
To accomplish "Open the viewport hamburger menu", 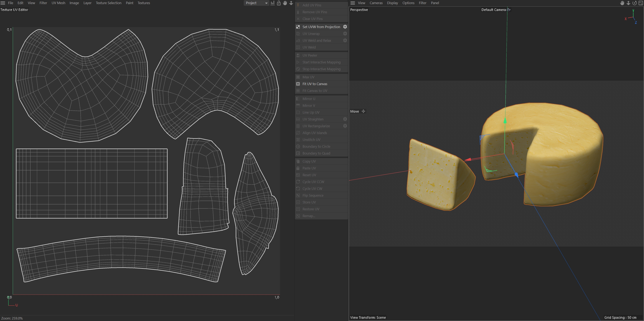I will tap(353, 3).
